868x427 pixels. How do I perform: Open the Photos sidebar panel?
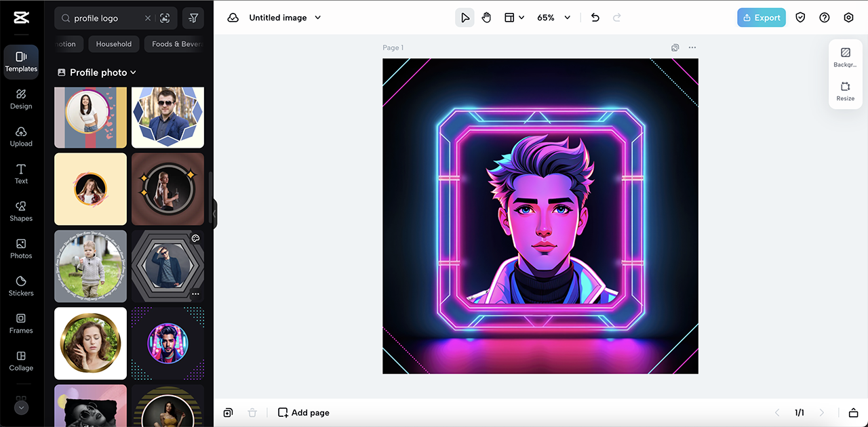pos(21,248)
